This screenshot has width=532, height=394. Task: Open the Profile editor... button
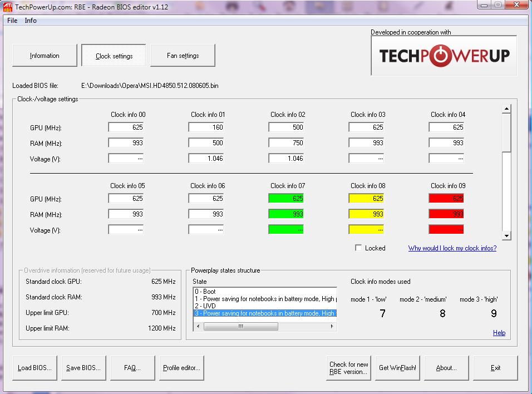[181, 368]
